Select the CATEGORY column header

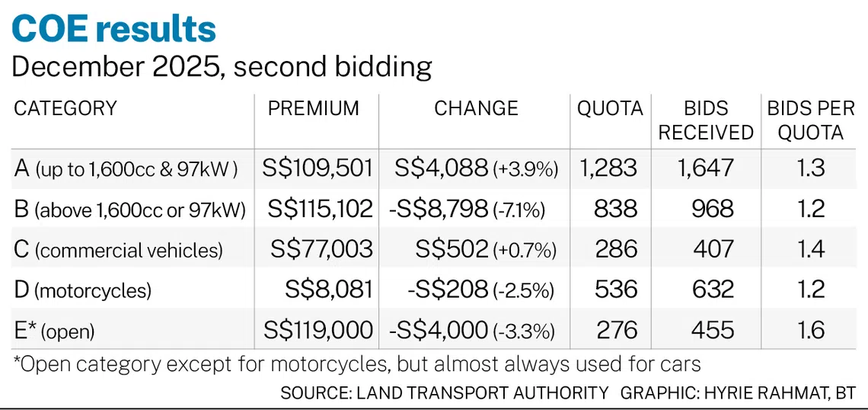pos(65,109)
